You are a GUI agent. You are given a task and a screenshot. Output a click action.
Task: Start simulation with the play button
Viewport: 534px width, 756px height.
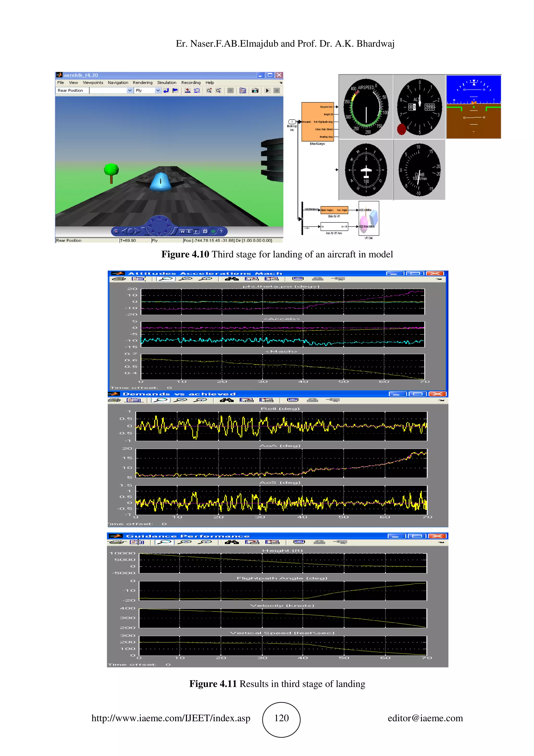267,91
